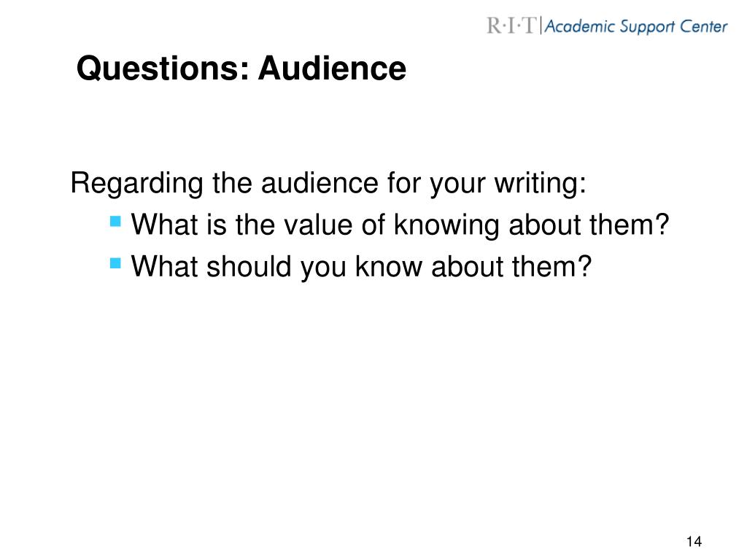The width and height of the screenshot is (747, 560).
Task: Click the blue bullet beside "What is the value"
Action: [x=115, y=222]
